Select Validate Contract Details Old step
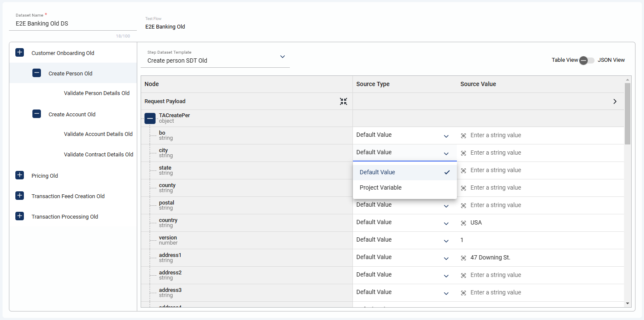 pyautogui.click(x=98, y=155)
